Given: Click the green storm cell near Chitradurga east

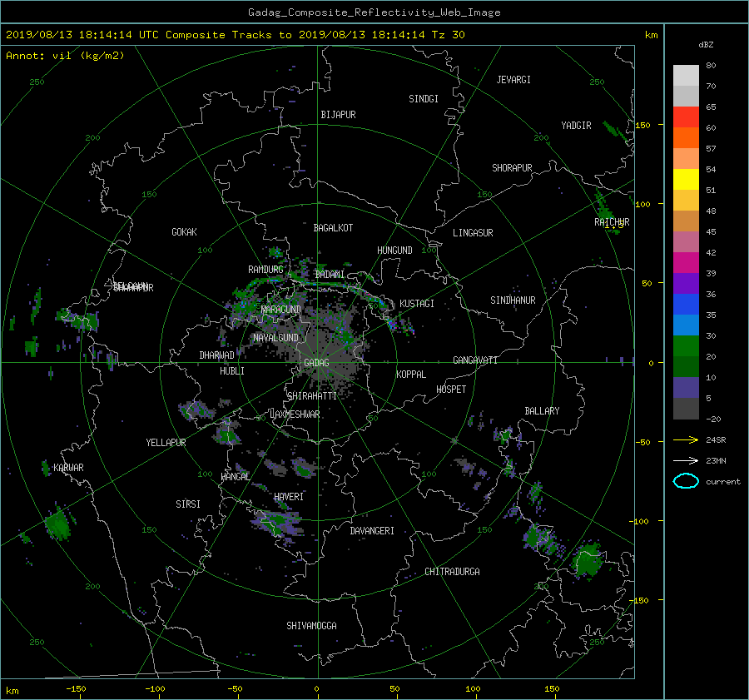Looking at the screenshot, I should click(587, 561).
